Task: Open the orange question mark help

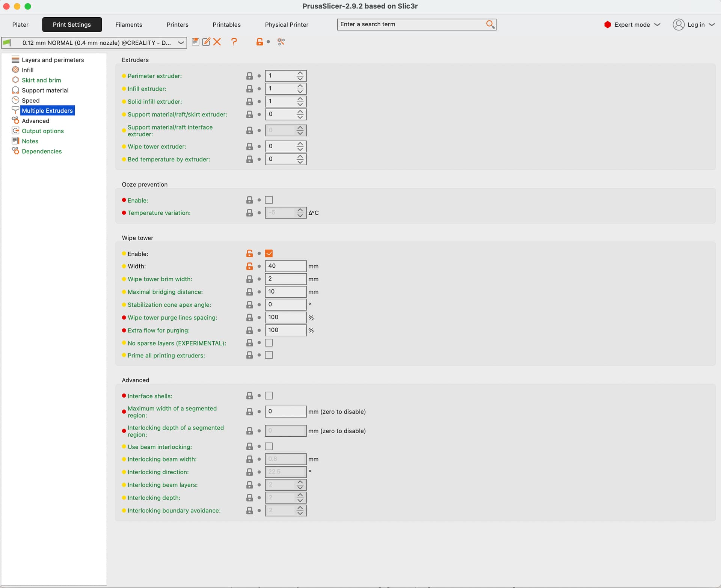Action: coord(234,42)
